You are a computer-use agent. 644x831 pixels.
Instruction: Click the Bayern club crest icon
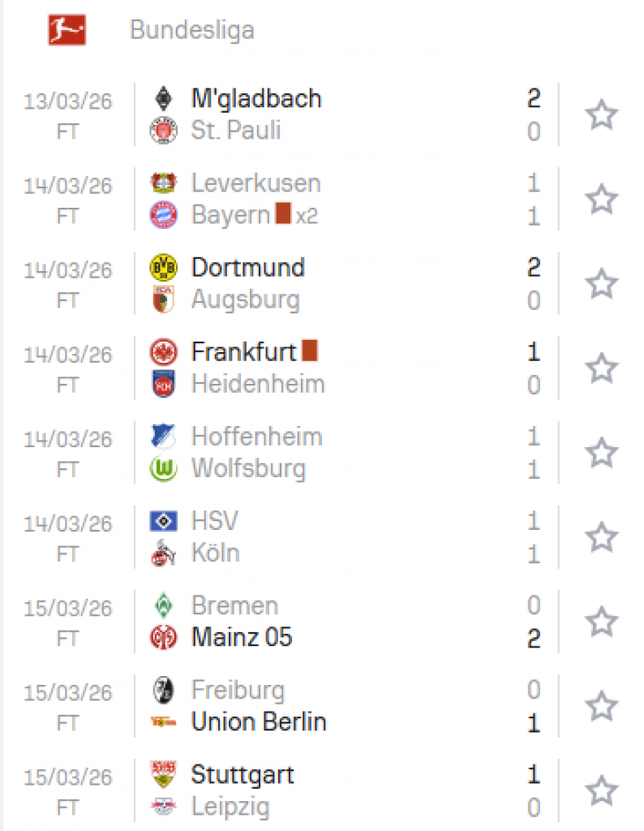(163, 215)
